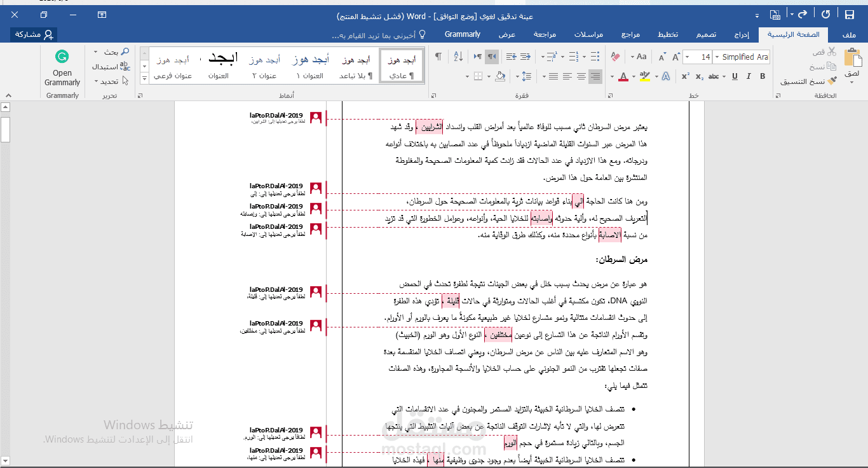Image resolution: width=868 pixels, height=468 pixels.
Task: Switch to the Layout (تخطيط) tab
Action: (667, 34)
